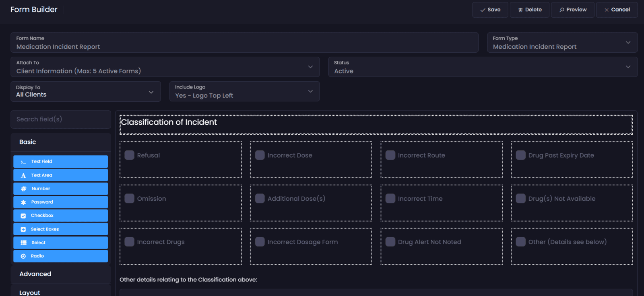Cancel form editing
This screenshot has width=644, height=296.
pos(617,10)
